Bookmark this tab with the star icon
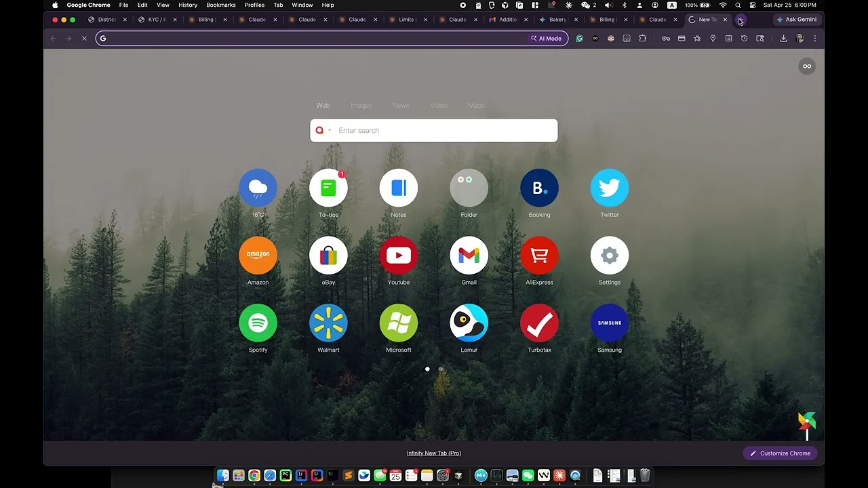The image size is (868, 488). coord(697,39)
